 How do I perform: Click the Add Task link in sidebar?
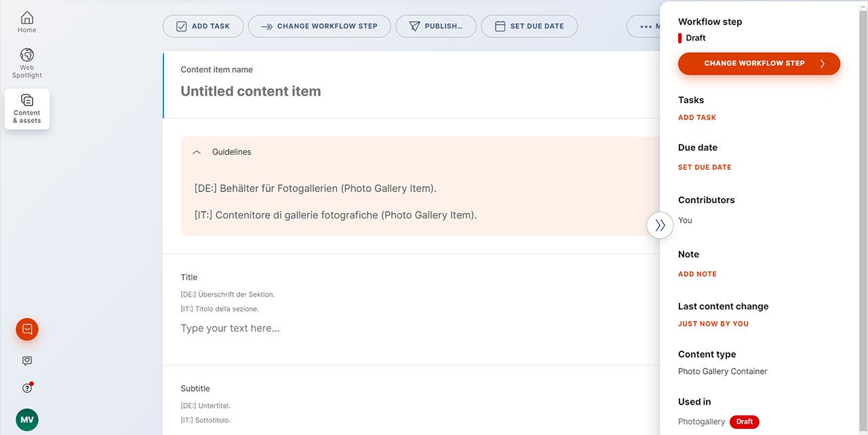click(x=697, y=117)
